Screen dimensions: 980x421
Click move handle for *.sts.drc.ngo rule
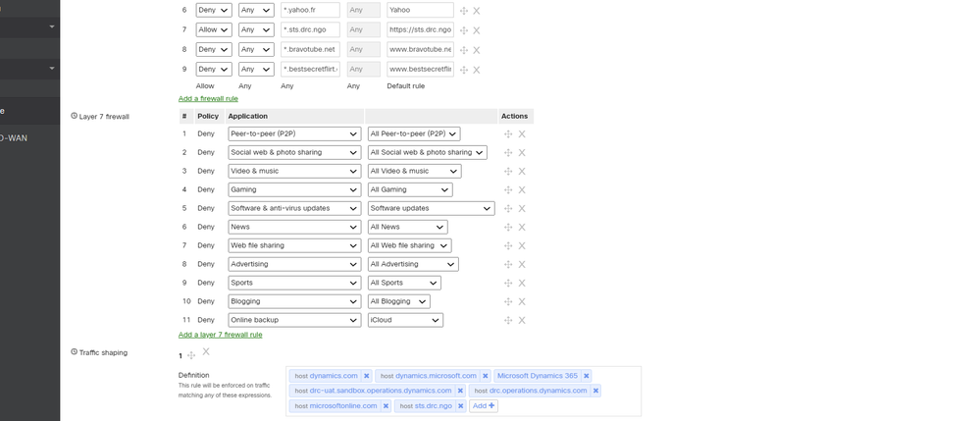coord(464,30)
